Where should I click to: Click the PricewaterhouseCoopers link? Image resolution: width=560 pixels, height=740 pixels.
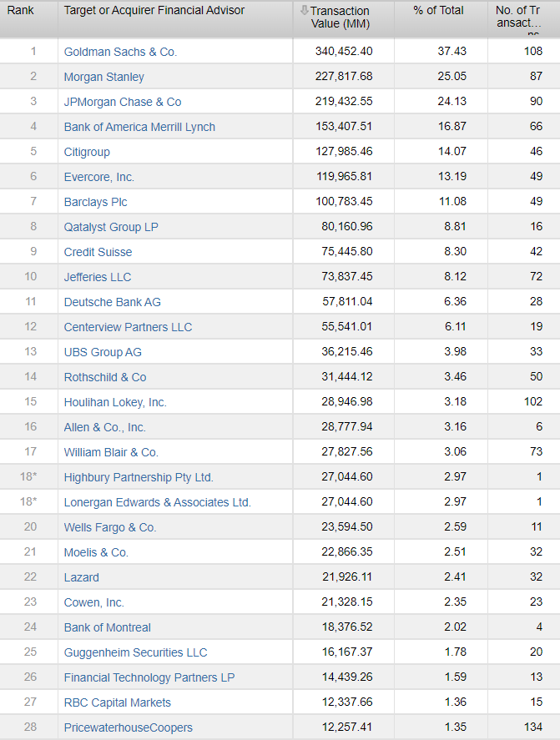(x=128, y=727)
